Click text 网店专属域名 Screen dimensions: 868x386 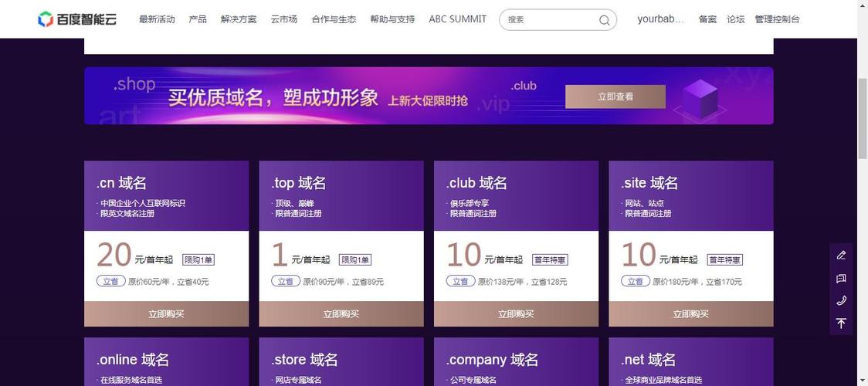[298, 380]
